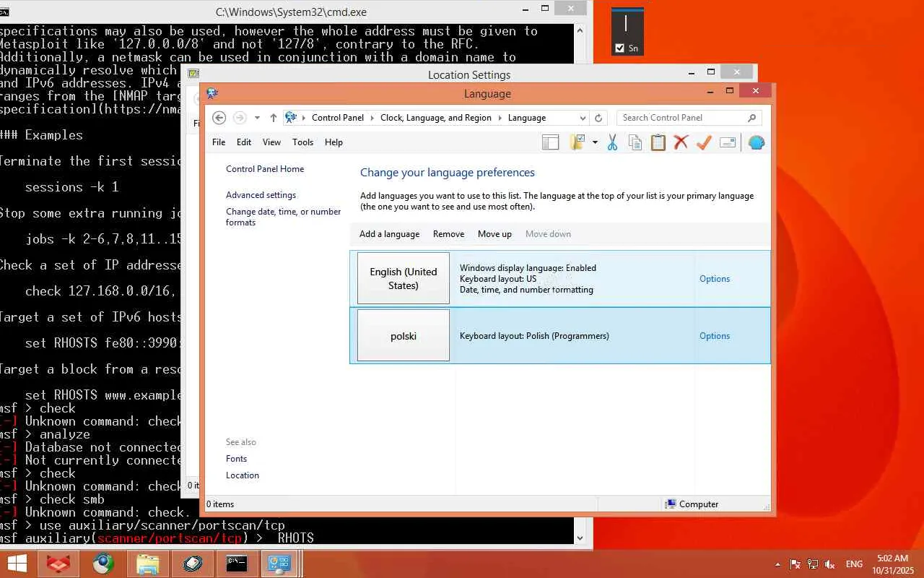Open Options for English (United States)
The height and width of the screenshot is (578, 924).
click(x=715, y=279)
